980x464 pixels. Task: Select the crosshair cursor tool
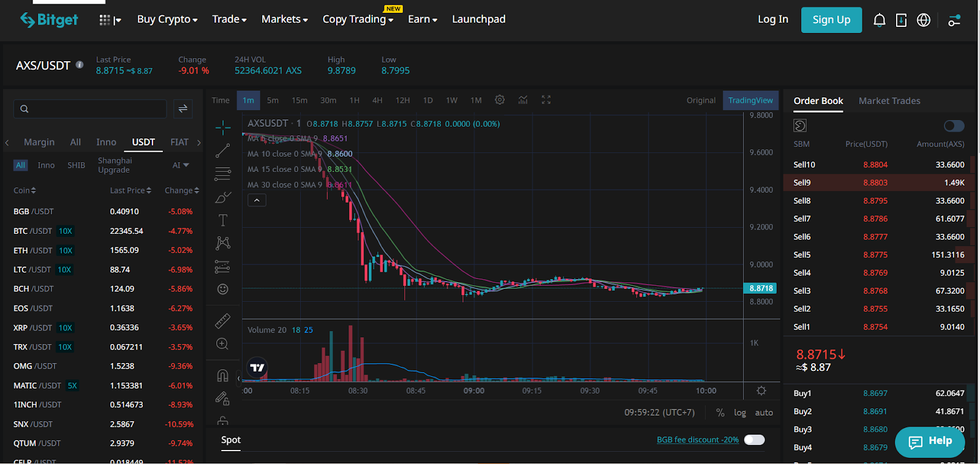[223, 127]
